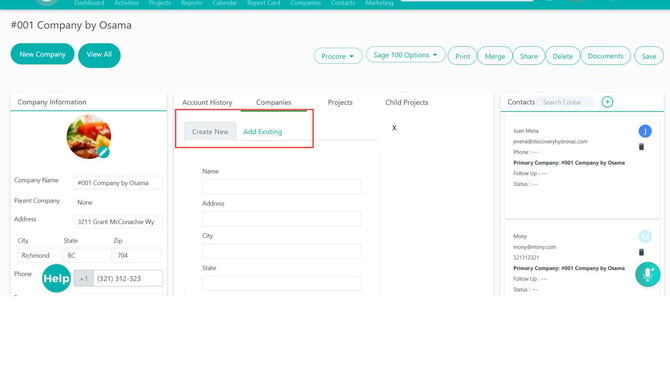Switch to the Account History tab
This screenshot has height=376, width=670.
tap(207, 103)
